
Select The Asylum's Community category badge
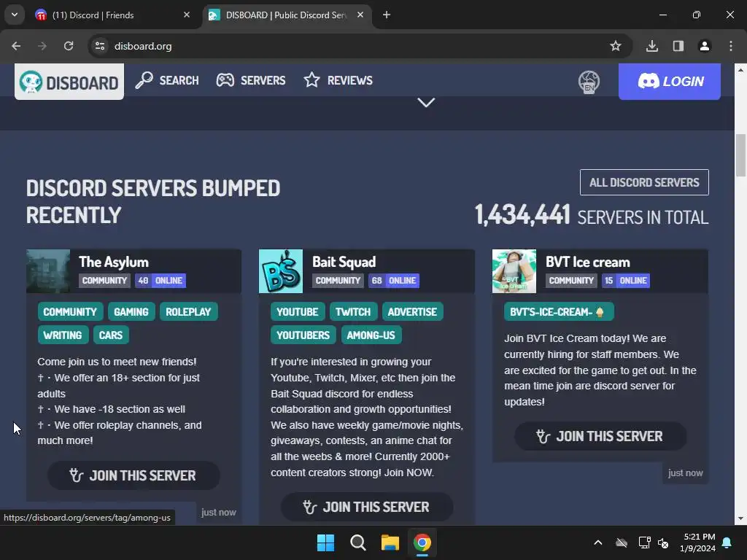click(x=104, y=281)
